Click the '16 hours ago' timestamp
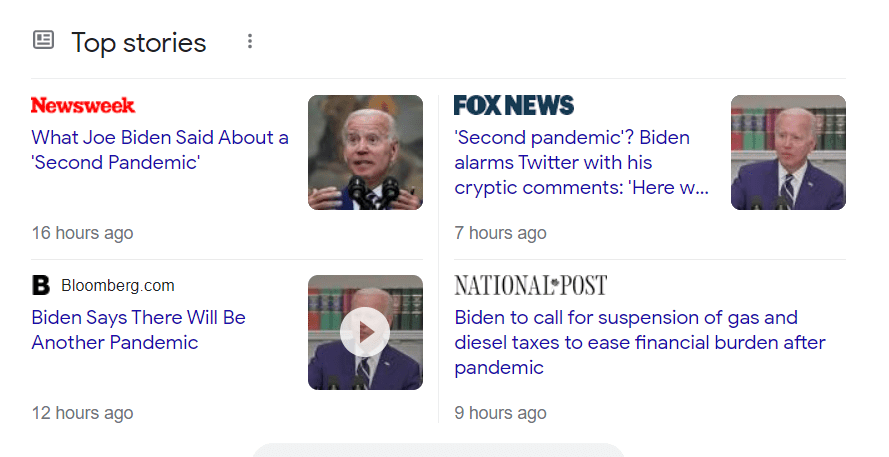Image resolution: width=889 pixels, height=457 pixels. click(82, 233)
